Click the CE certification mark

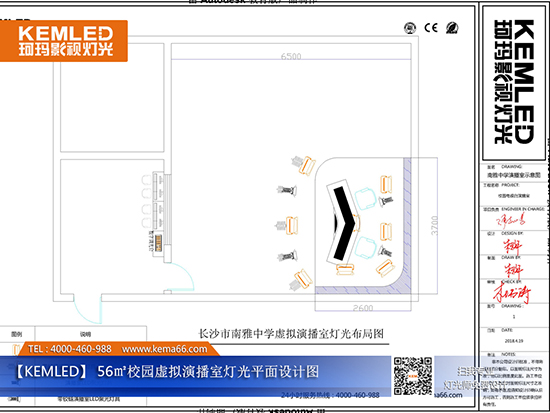(431, 27)
